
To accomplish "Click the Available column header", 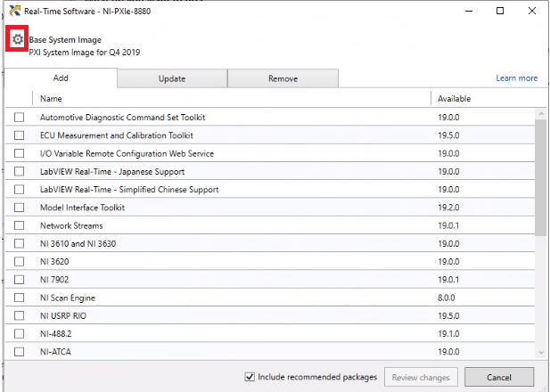I will click(454, 99).
